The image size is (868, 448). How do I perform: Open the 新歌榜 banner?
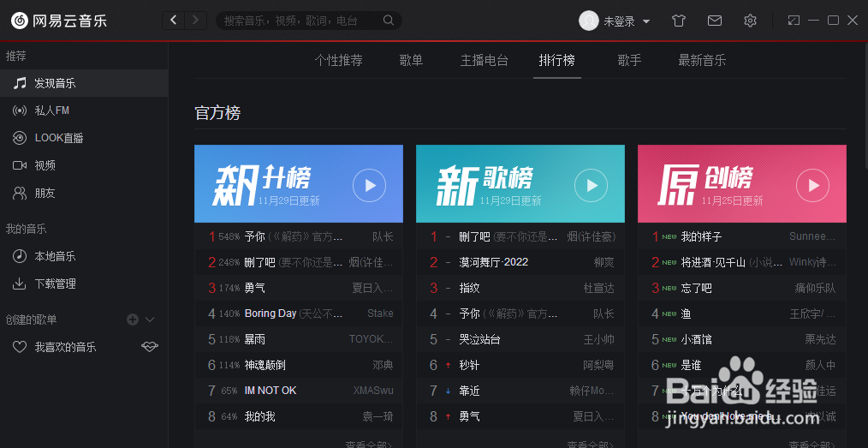(x=520, y=184)
